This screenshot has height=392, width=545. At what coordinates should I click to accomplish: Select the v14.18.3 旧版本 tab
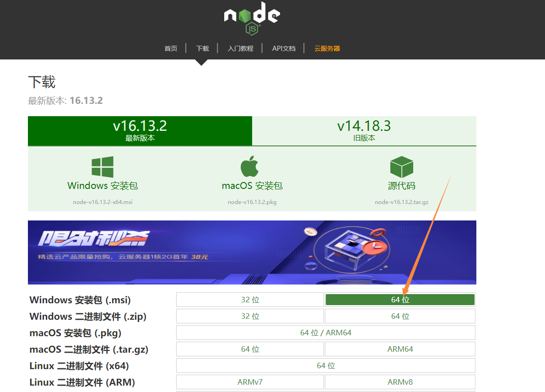[x=364, y=131]
